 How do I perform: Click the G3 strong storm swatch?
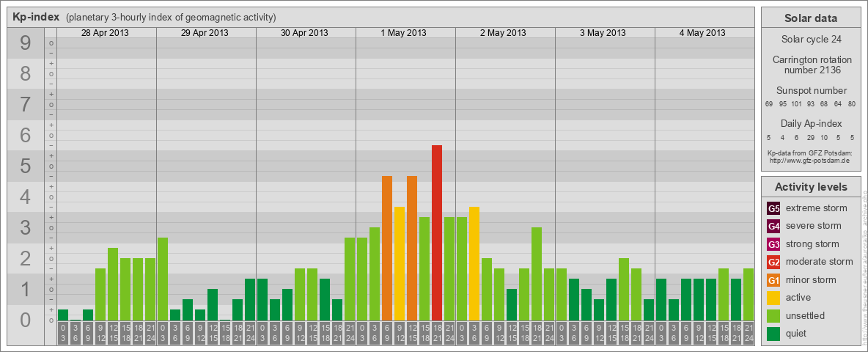(x=773, y=244)
